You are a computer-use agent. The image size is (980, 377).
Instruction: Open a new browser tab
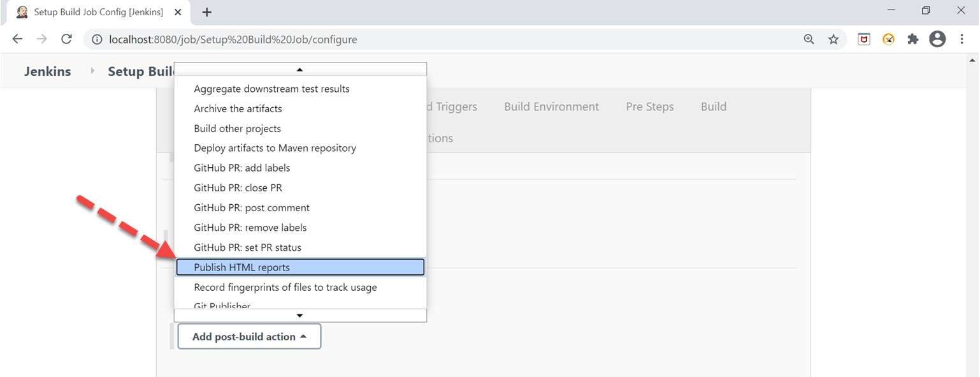point(206,12)
